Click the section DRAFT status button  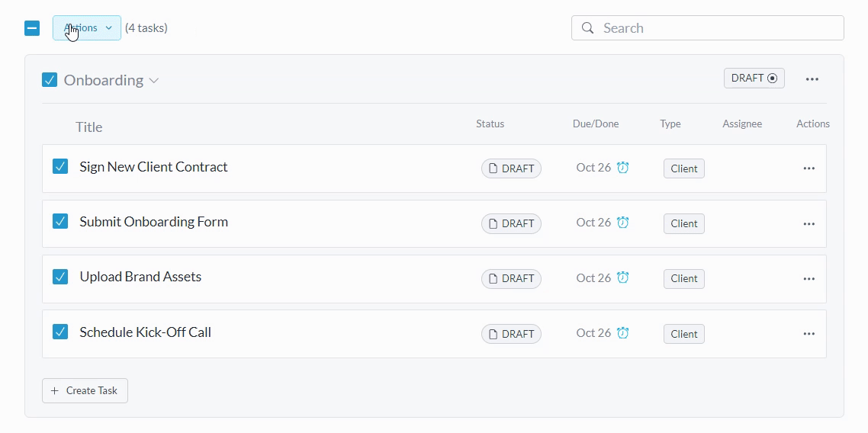754,79
